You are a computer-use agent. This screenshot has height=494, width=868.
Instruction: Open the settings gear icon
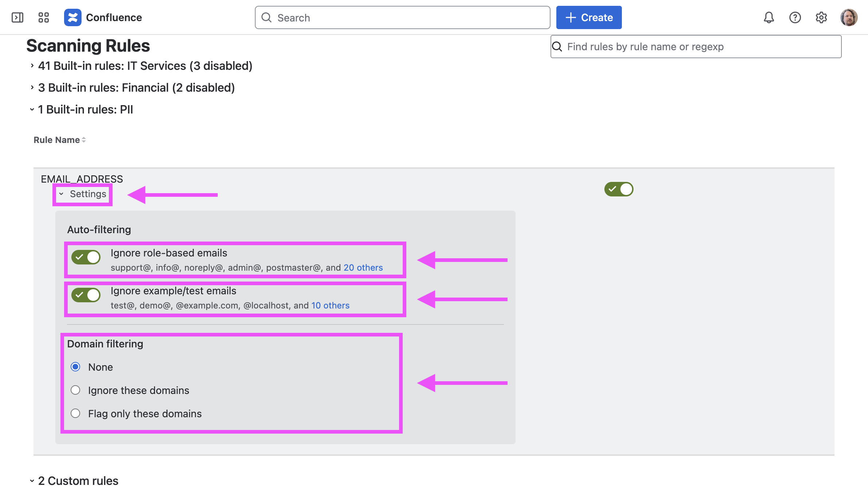coord(821,17)
